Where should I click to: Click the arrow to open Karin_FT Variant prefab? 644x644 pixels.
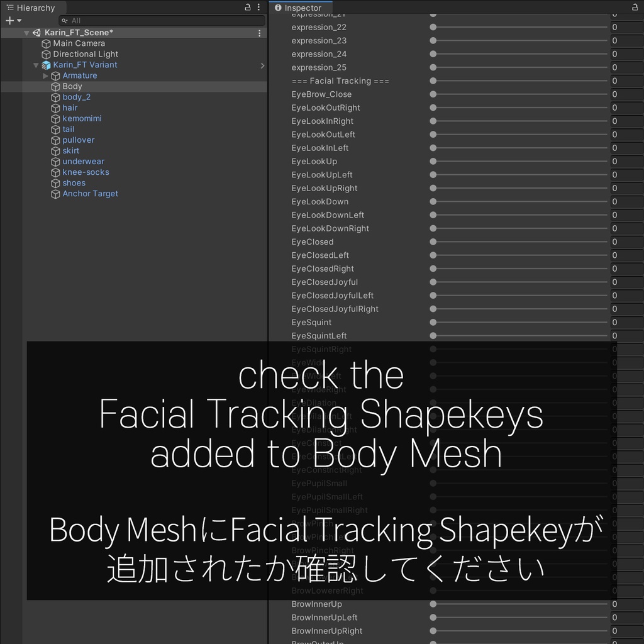(x=263, y=65)
